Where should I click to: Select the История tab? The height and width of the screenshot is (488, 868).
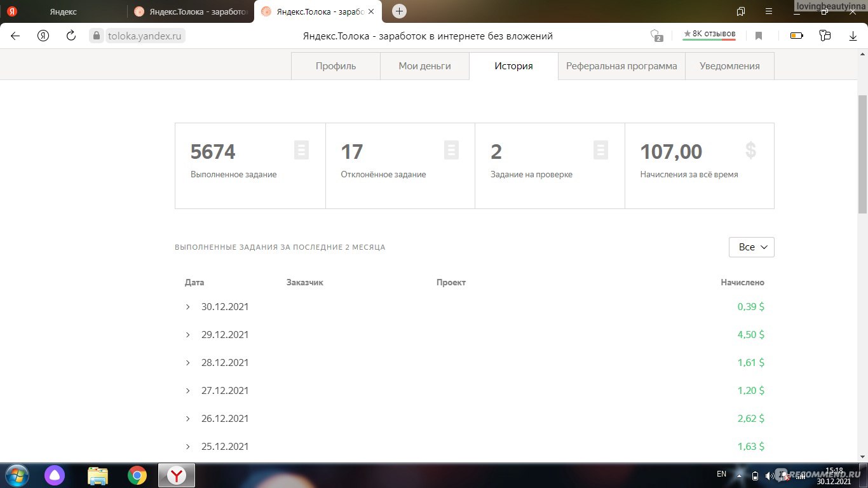513,66
